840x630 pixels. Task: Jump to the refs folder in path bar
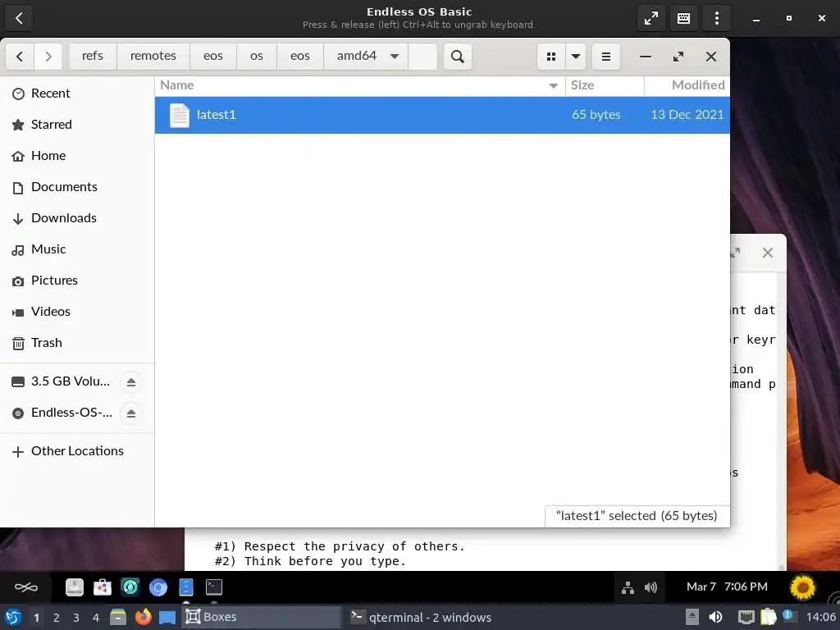[93, 57]
